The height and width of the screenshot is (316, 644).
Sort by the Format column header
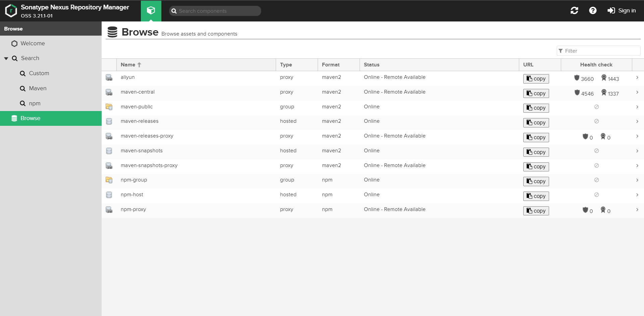tap(339, 65)
